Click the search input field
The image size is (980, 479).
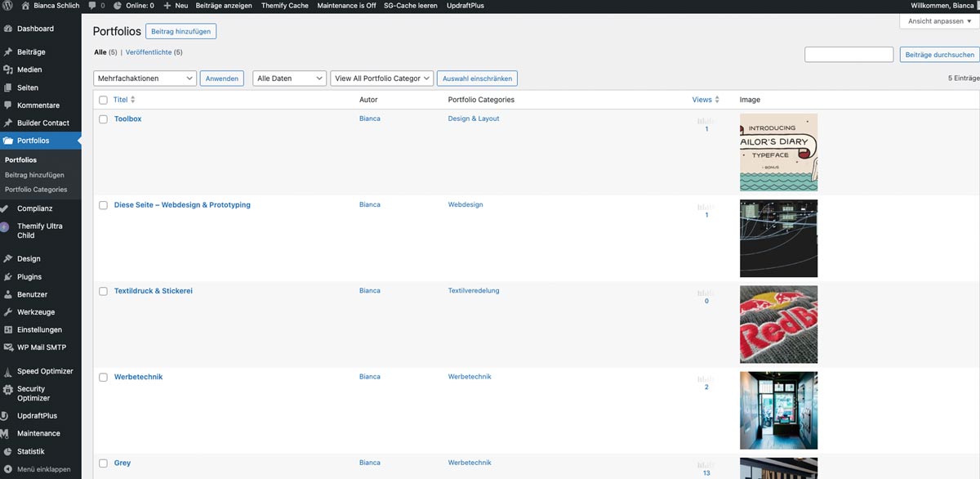pos(849,55)
